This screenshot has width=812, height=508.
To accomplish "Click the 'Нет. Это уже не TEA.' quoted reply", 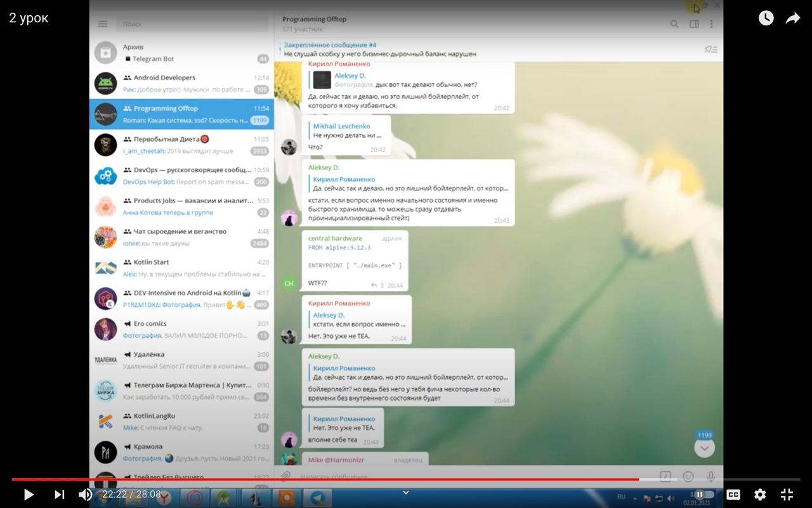I will (343, 423).
